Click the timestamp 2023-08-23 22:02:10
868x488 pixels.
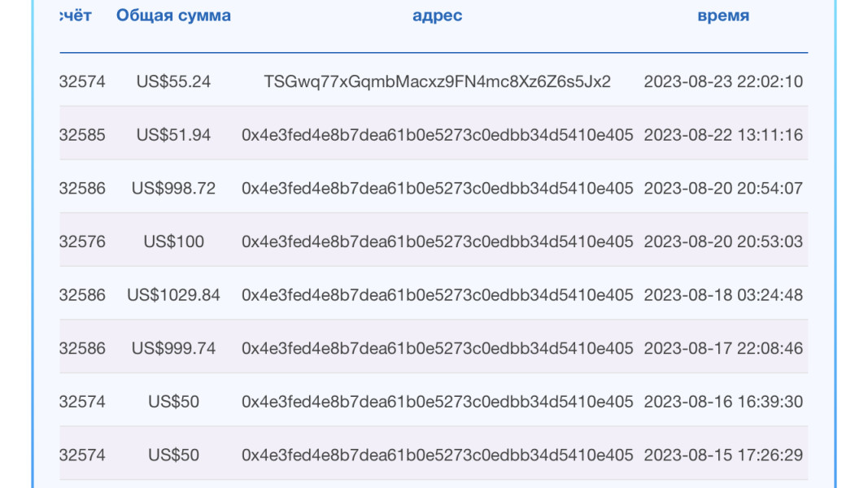pyautogui.click(x=723, y=81)
